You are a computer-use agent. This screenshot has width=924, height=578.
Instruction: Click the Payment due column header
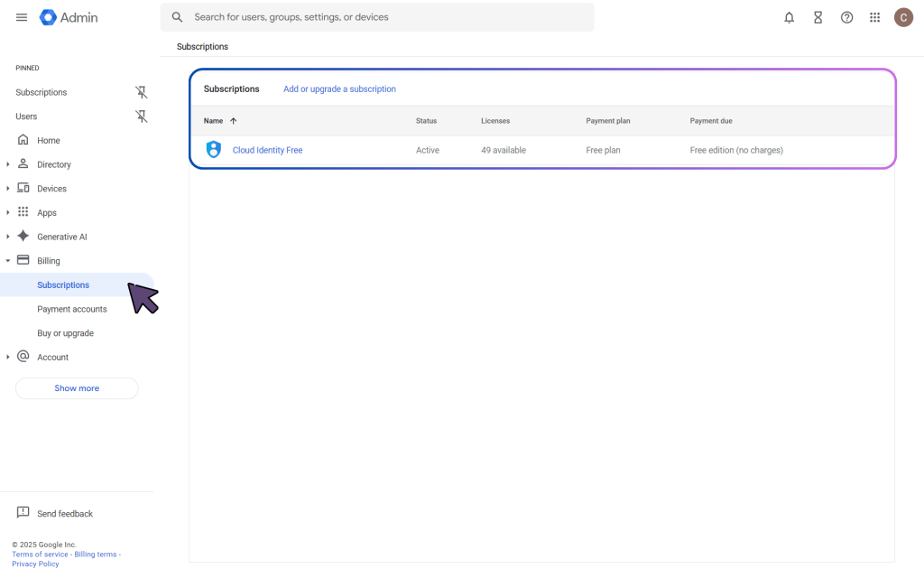point(711,121)
